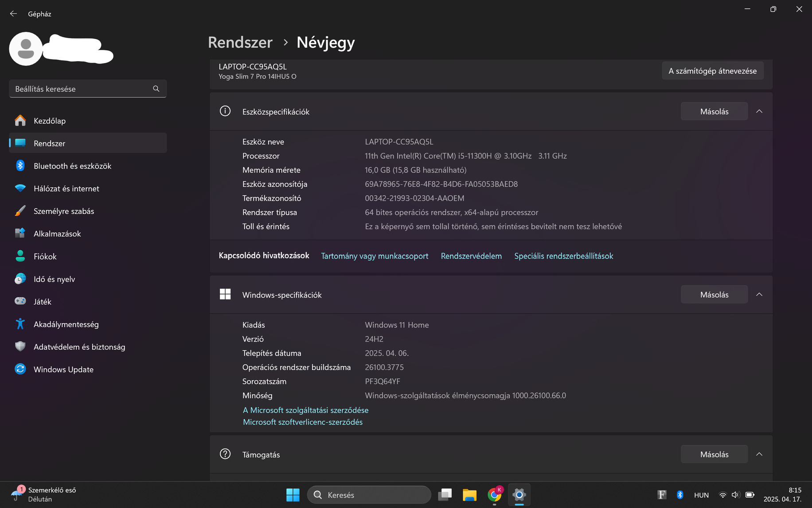The height and width of the screenshot is (508, 812).
Task: Click Rendszer in the breadcrumb
Action: click(x=240, y=42)
